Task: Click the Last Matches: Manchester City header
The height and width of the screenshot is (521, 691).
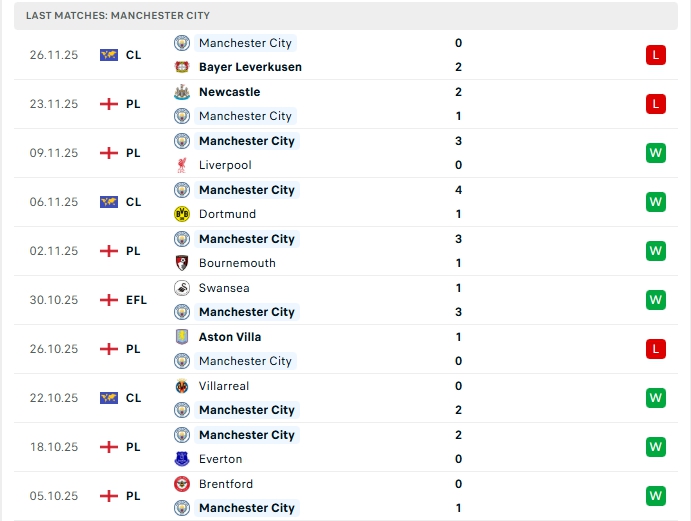Action: [118, 16]
